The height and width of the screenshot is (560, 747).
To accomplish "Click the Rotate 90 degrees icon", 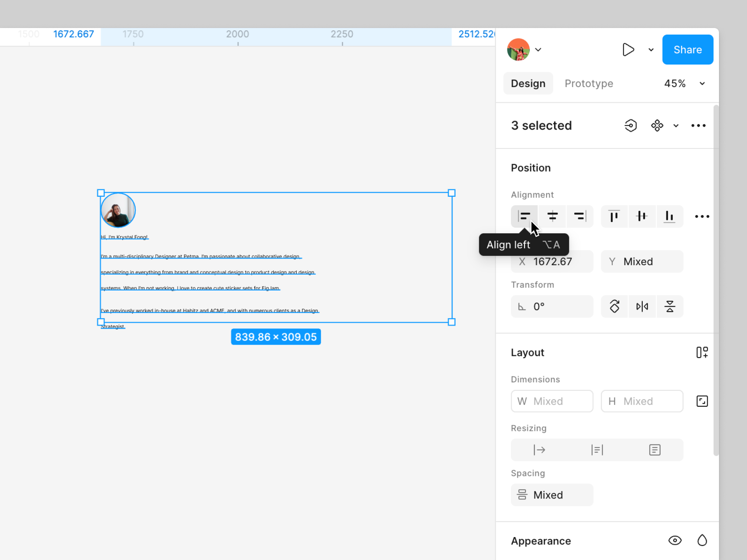I will point(614,306).
